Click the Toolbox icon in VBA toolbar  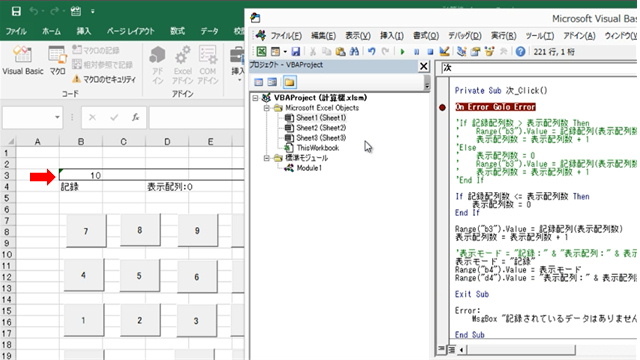(504, 51)
